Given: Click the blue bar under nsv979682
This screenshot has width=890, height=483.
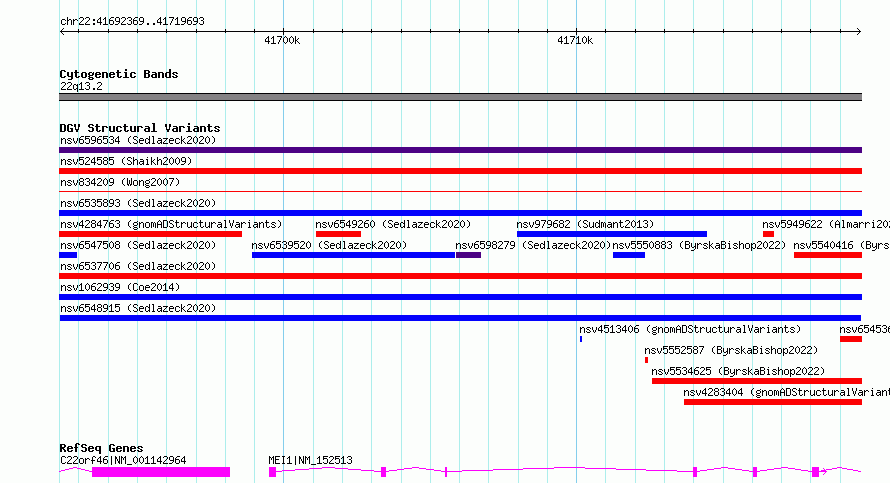Looking at the screenshot, I should (612, 234).
